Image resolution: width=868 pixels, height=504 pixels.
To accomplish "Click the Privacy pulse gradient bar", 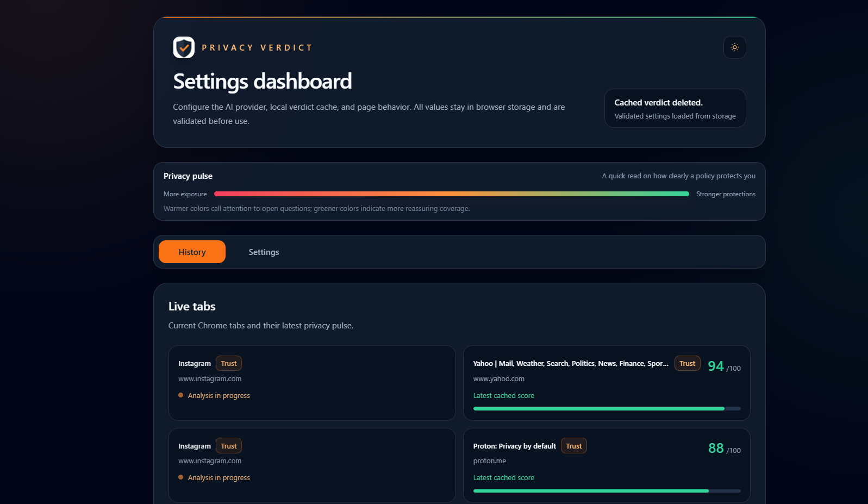I will pyautogui.click(x=451, y=194).
